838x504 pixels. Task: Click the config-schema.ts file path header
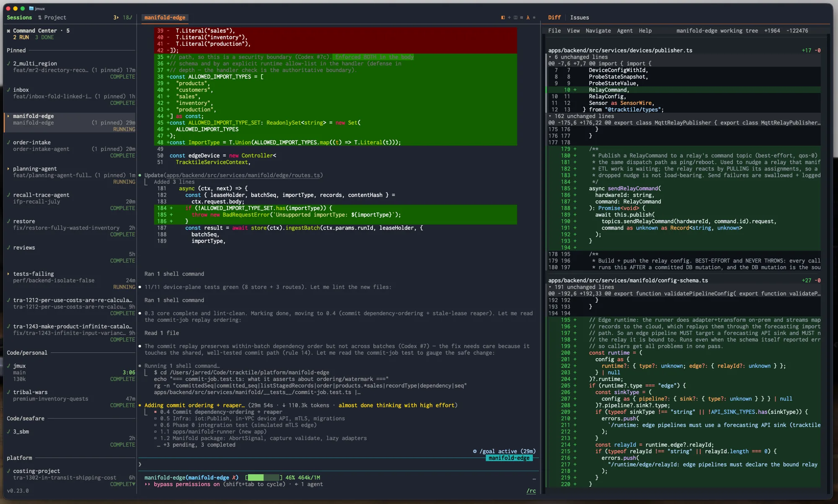(x=628, y=280)
